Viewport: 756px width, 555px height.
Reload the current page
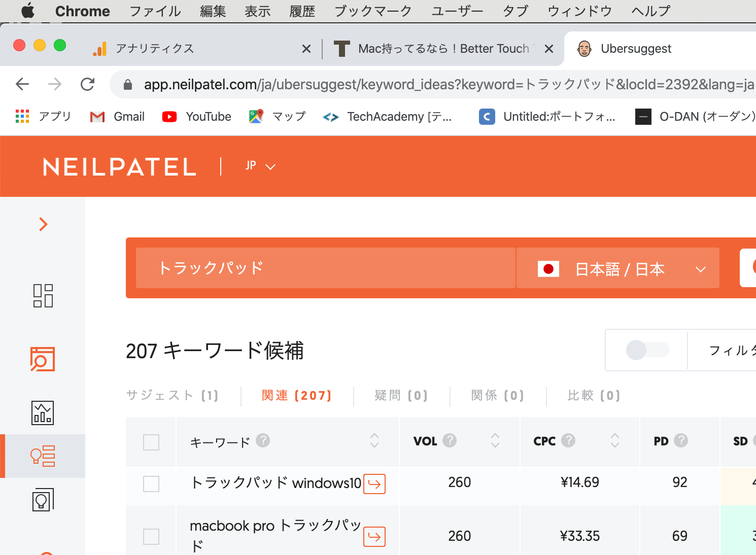tap(88, 84)
